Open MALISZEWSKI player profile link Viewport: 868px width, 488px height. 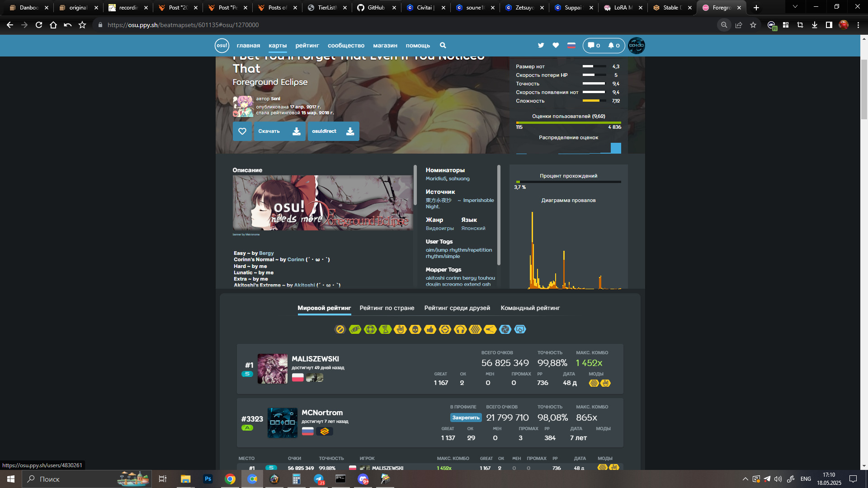click(315, 359)
